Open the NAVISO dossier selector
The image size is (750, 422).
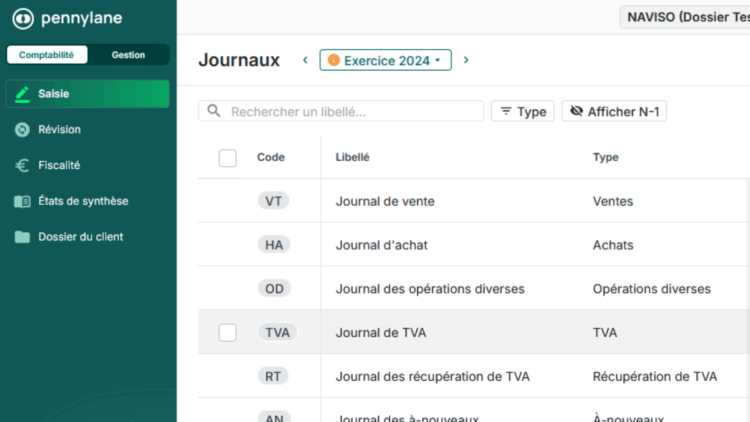686,17
